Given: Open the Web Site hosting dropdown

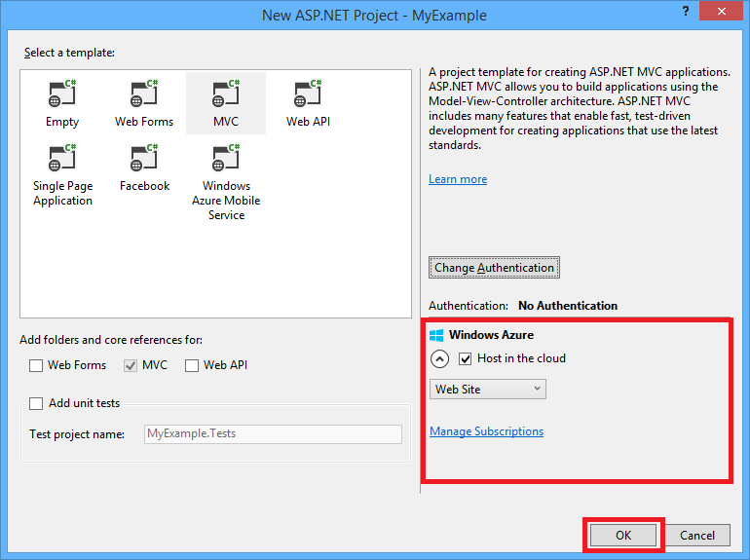Looking at the screenshot, I should coord(487,390).
